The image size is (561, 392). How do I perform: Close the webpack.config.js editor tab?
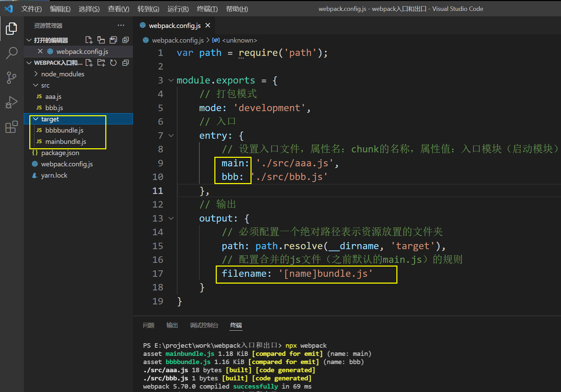(x=208, y=26)
